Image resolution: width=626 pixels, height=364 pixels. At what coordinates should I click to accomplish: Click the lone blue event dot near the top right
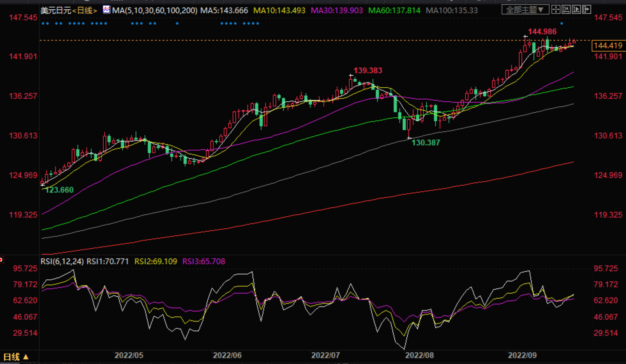[562, 23]
